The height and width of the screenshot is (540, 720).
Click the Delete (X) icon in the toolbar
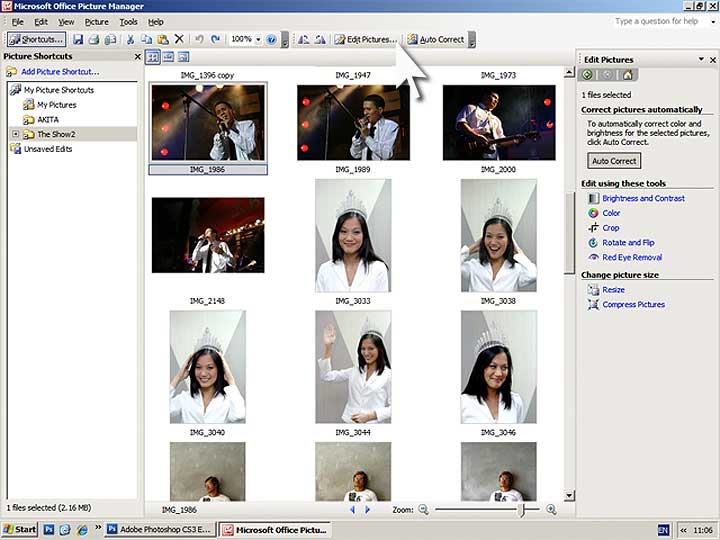pyautogui.click(x=179, y=39)
